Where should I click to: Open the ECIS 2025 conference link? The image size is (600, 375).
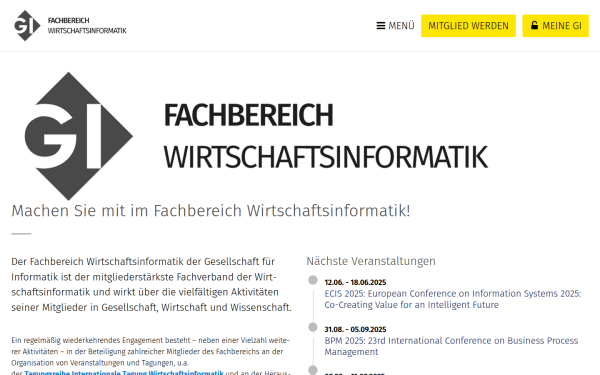453,299
